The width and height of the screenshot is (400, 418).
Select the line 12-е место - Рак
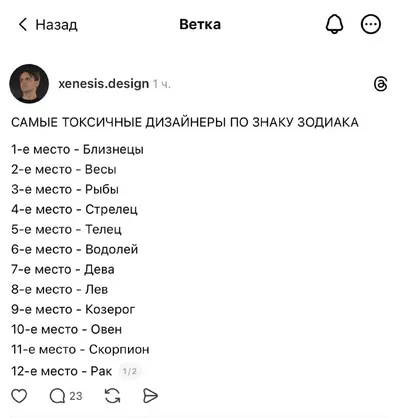click(x=61, y=371)
